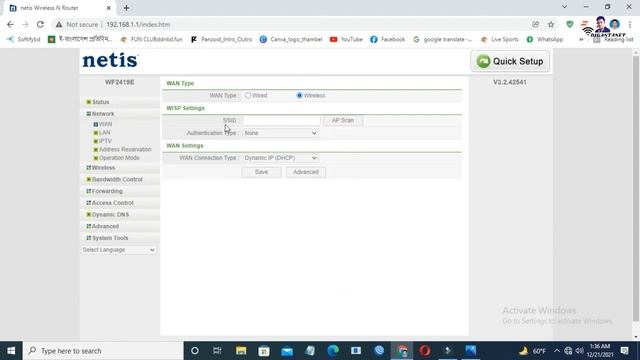Click the netis logo
The width and height of the screenshot is (640, 360).
coord(110,60)
